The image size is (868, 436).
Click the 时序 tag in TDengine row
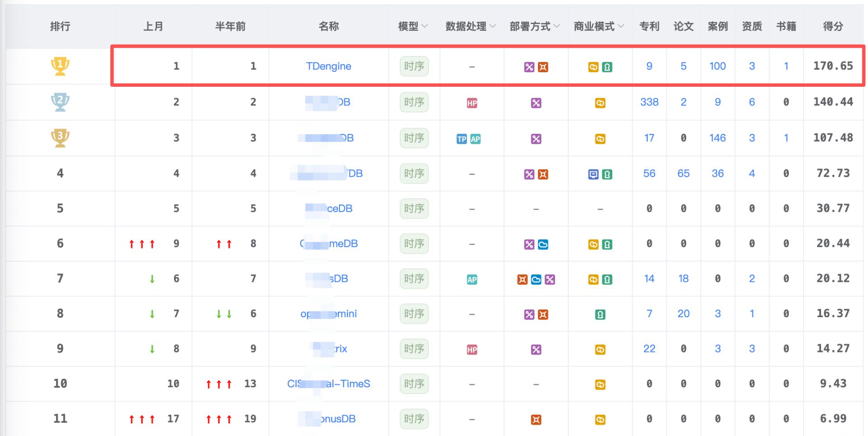pyautogui.click(x=414, y=66)
